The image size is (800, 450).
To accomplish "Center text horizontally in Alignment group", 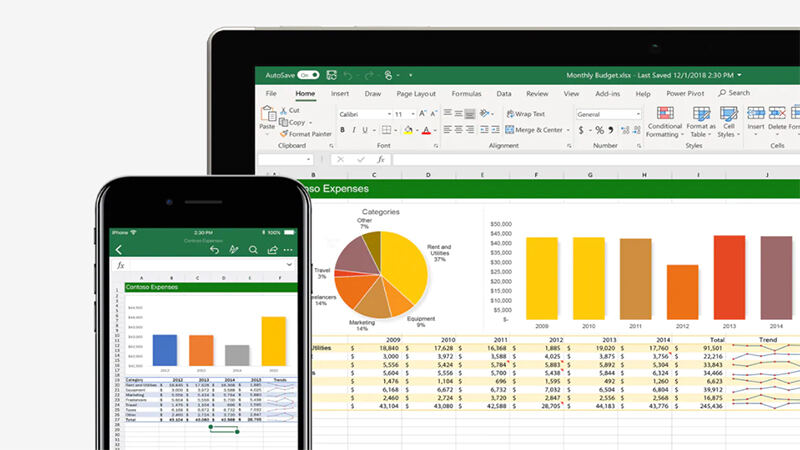I will [459, 130].
